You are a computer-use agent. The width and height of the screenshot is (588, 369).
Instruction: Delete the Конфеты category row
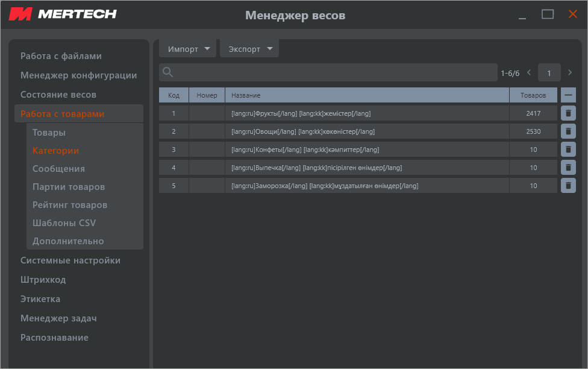pos(568,149)
